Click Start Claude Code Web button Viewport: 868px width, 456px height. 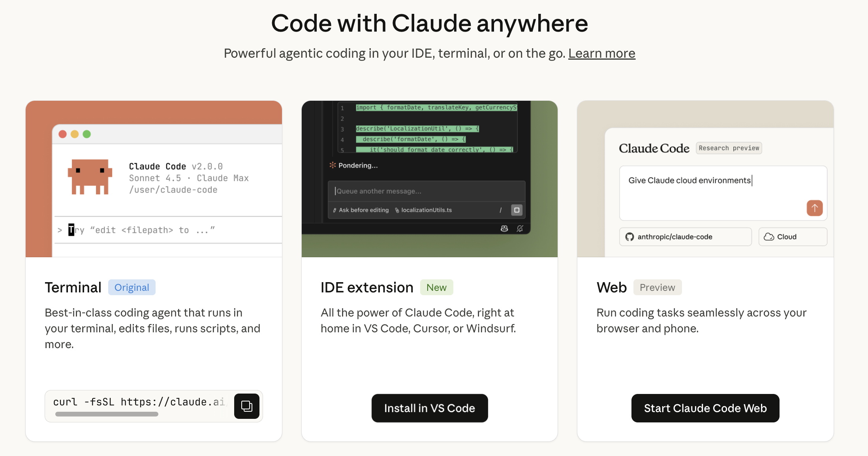[x=705, y=408]
